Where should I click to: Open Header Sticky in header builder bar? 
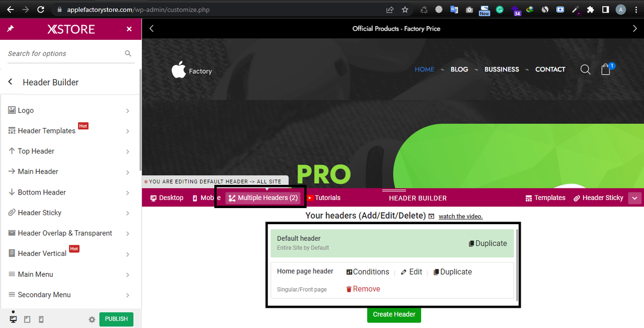(599, 198)
